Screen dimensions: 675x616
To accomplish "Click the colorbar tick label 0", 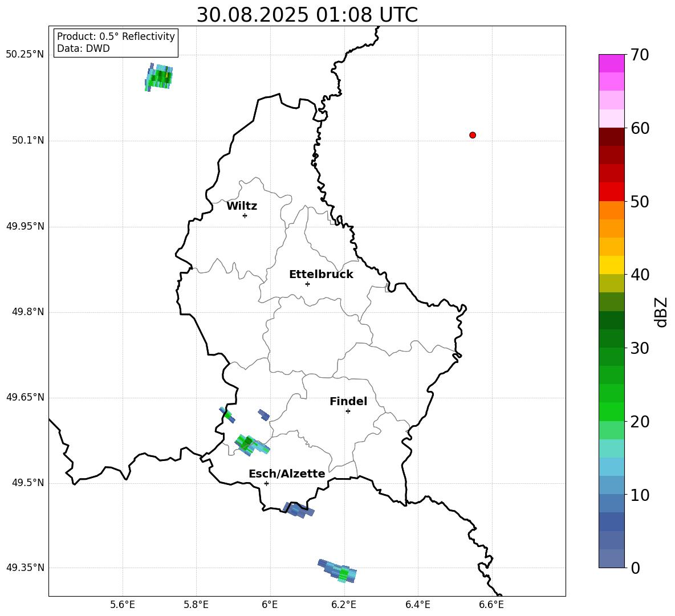I will click(x=636, y=568).
